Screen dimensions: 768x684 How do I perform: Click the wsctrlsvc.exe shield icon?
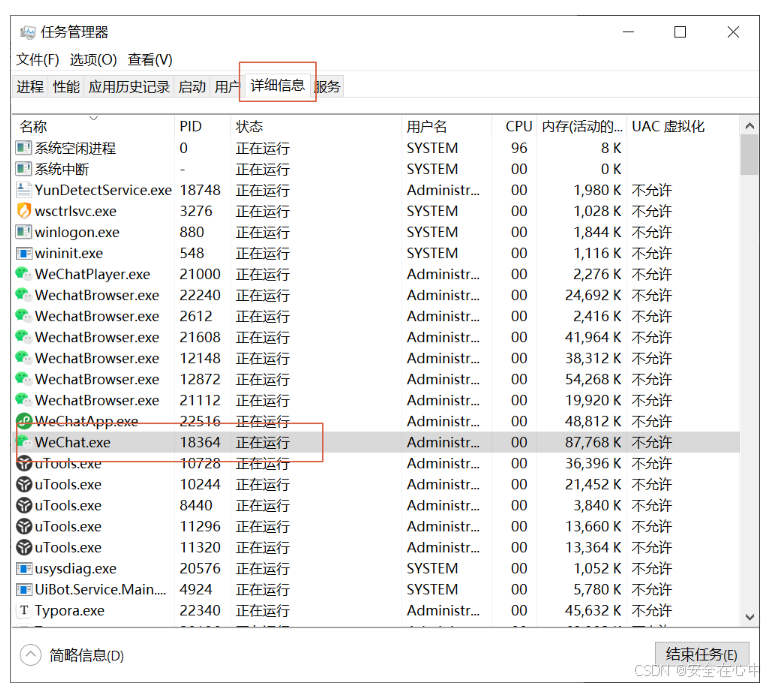pyautogui.click(x=24, y=211)
